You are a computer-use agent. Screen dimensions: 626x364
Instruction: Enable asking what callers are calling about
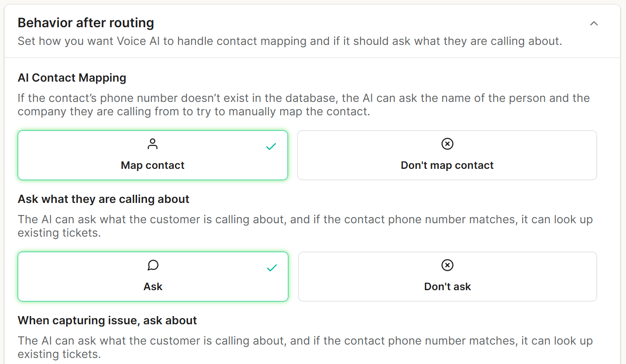[x=153, y=277]
